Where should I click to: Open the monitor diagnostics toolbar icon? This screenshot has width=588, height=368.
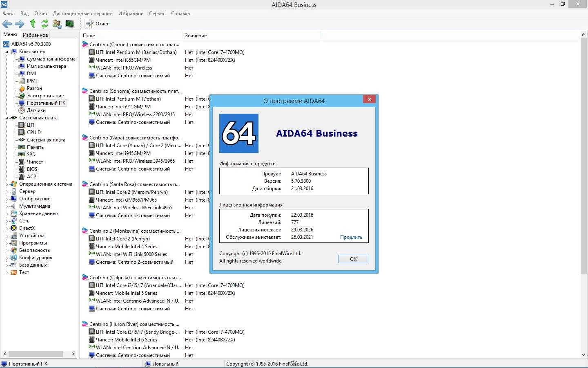70,24
